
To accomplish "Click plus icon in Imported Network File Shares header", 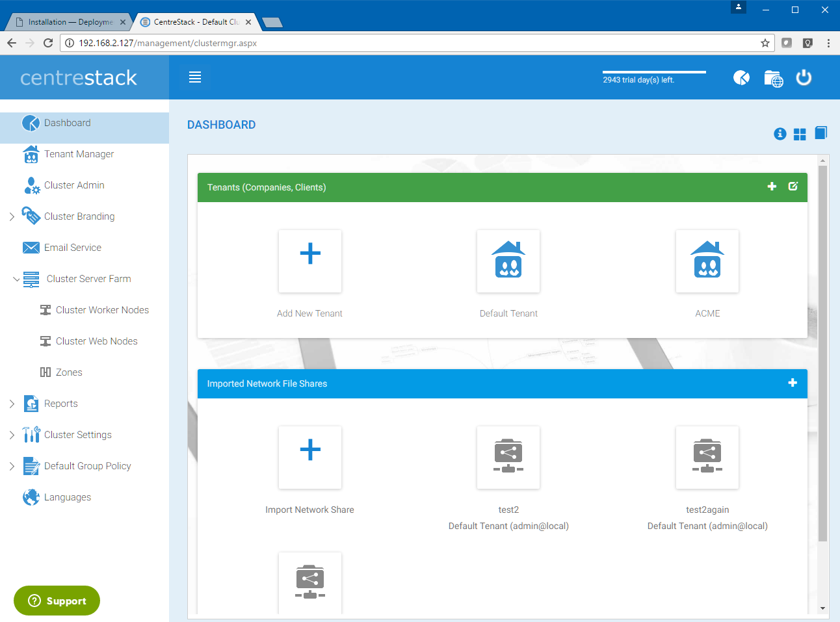I will 793,383.
